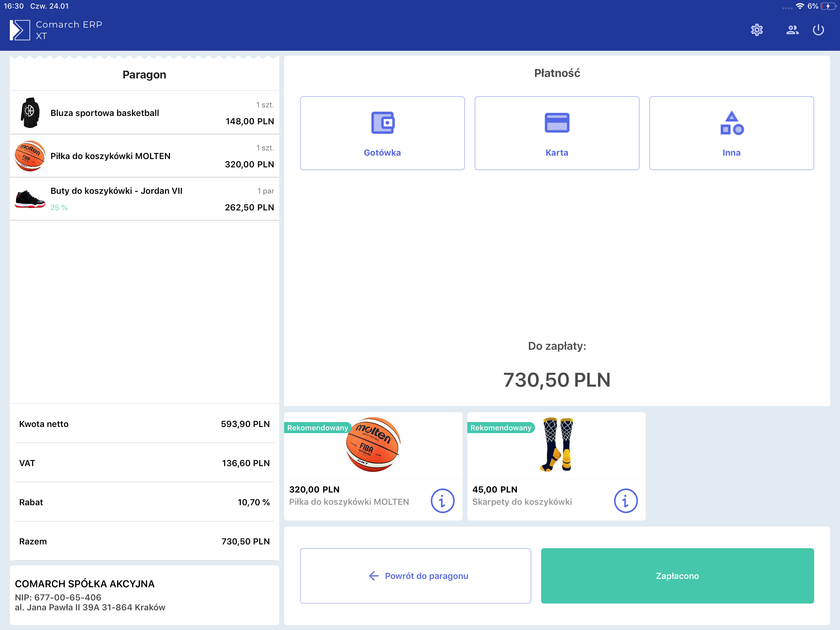Viewport: 840px width, 630px height.
Task: Click the Jordan shoe thumbnail
Action: (30, 199)
